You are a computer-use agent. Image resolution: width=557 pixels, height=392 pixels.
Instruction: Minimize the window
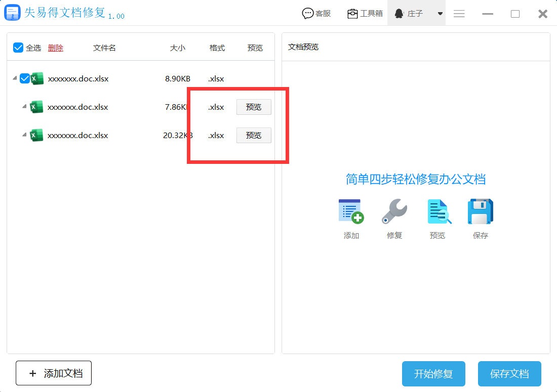[x=487, y=14]
